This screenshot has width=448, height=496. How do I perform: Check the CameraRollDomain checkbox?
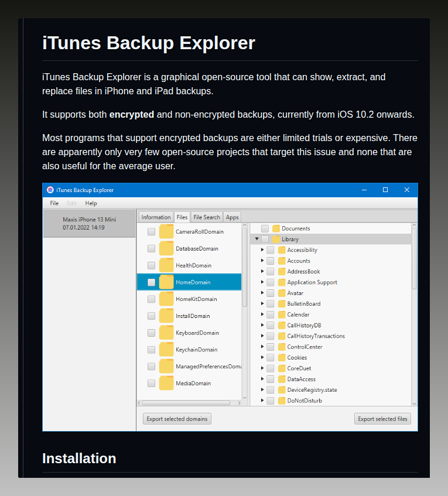pos(151,231)
